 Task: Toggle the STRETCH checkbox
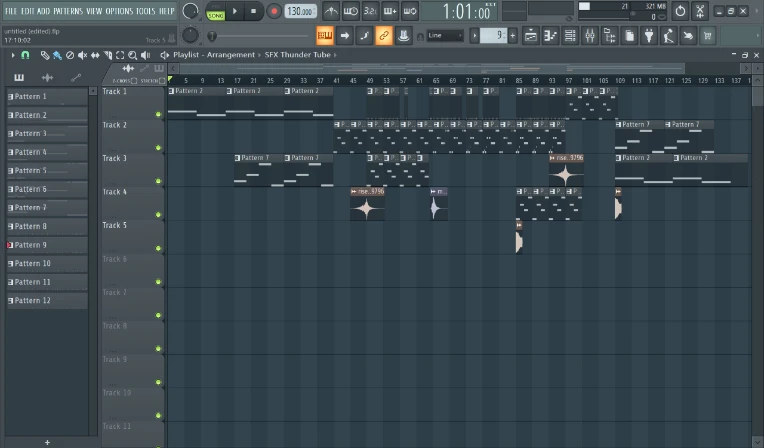pyautogui.click(x=162, y=81)
